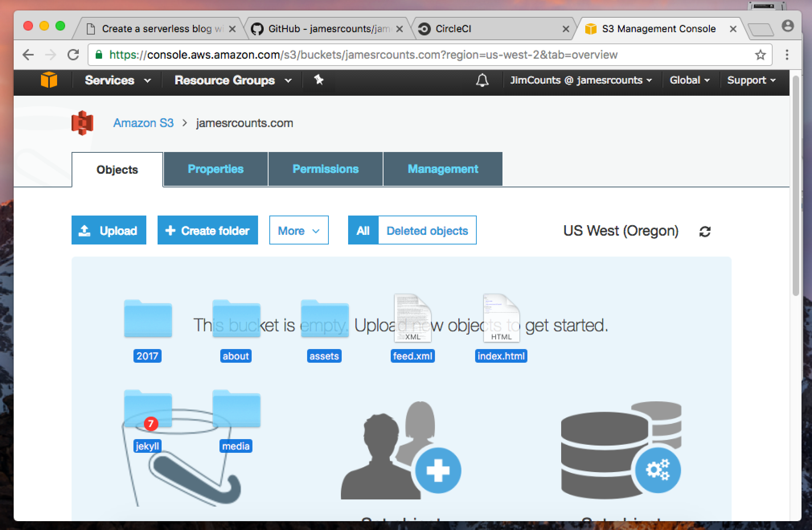Click the Upload button
This screenshot has height=530, width=812.
pyautogui.click(x=109, y=230)
